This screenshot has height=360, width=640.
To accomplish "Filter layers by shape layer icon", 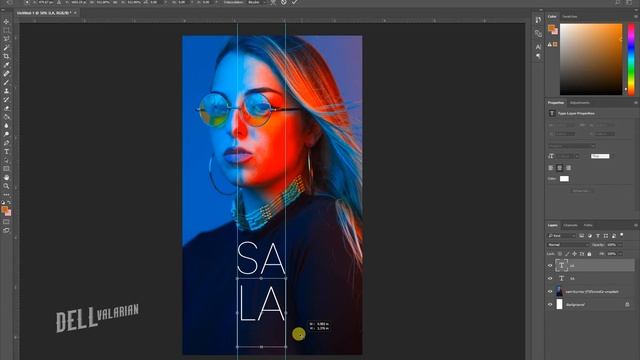I will coord(606,236).
